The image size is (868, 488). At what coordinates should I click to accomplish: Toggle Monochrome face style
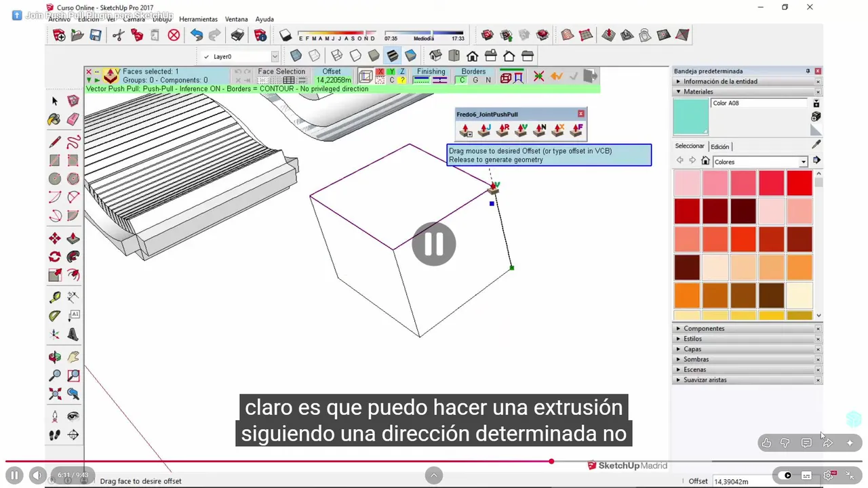pos(410,56)
